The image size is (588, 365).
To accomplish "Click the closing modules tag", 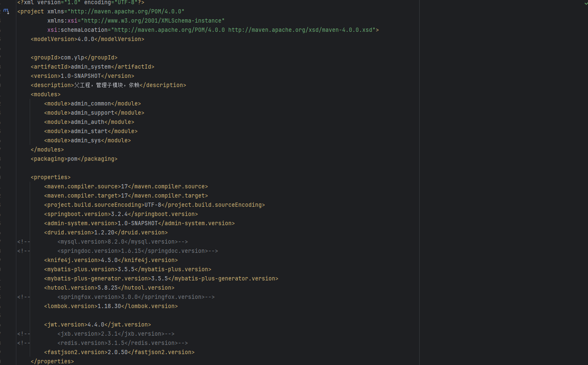I will [x=47, y=149].
